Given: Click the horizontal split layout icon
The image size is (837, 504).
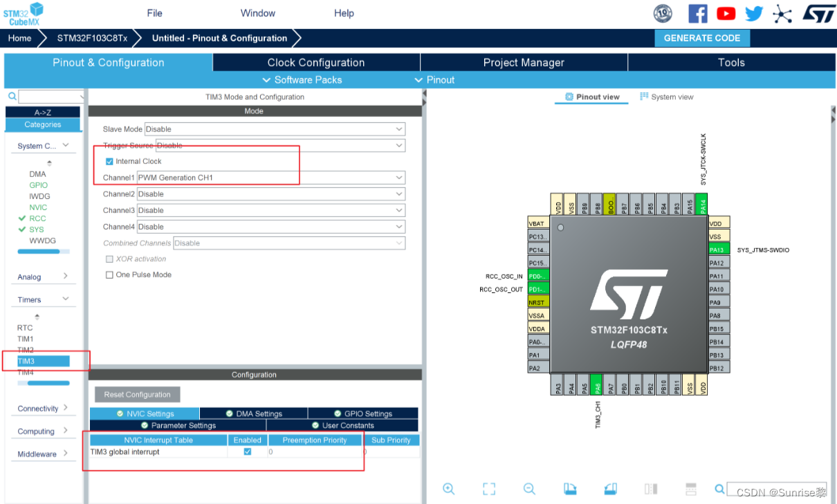Looking at the screenshot, I should click(690, 489).
